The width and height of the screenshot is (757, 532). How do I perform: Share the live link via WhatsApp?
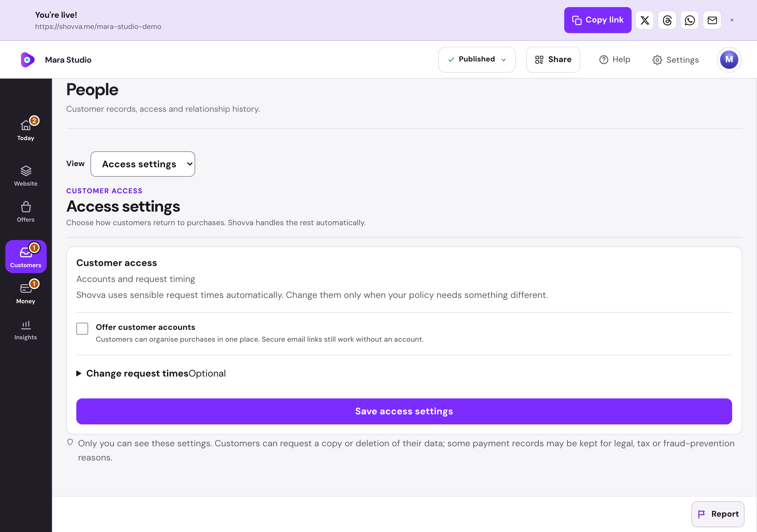[x=689, y=20]
